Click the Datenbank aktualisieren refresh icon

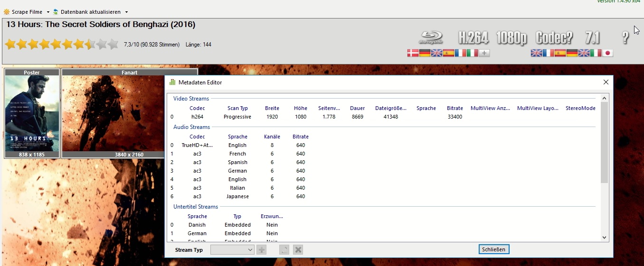pos(56,12)
